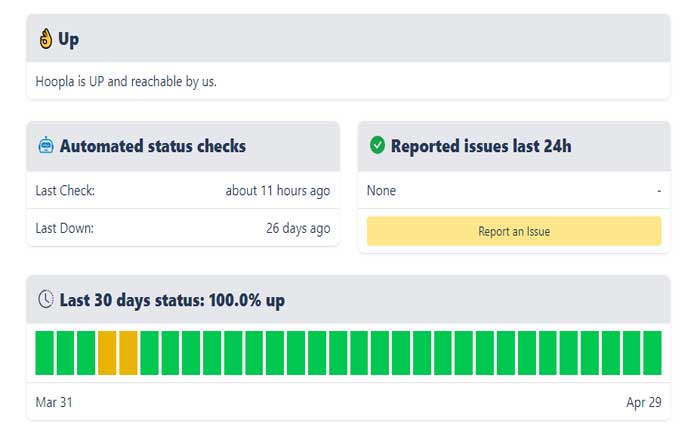
Task: Click the 'Last Check:' label
Action: 65,191
